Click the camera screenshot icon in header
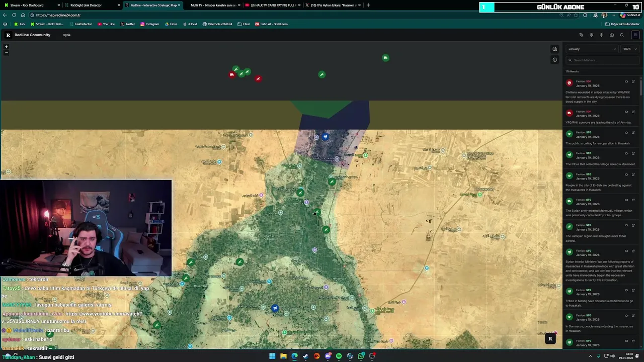This screenshot has height=362, width=644. [x=611, y=35]
